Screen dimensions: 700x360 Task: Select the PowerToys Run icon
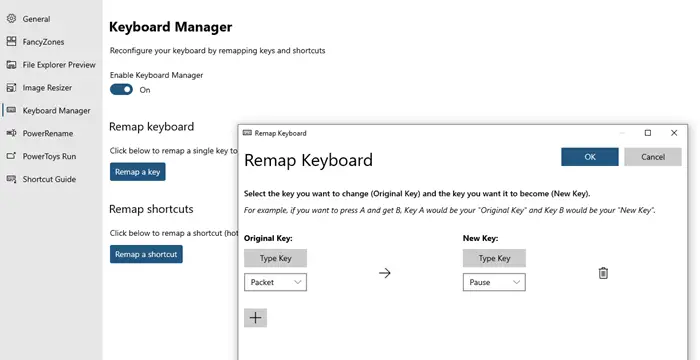(12, 156)
